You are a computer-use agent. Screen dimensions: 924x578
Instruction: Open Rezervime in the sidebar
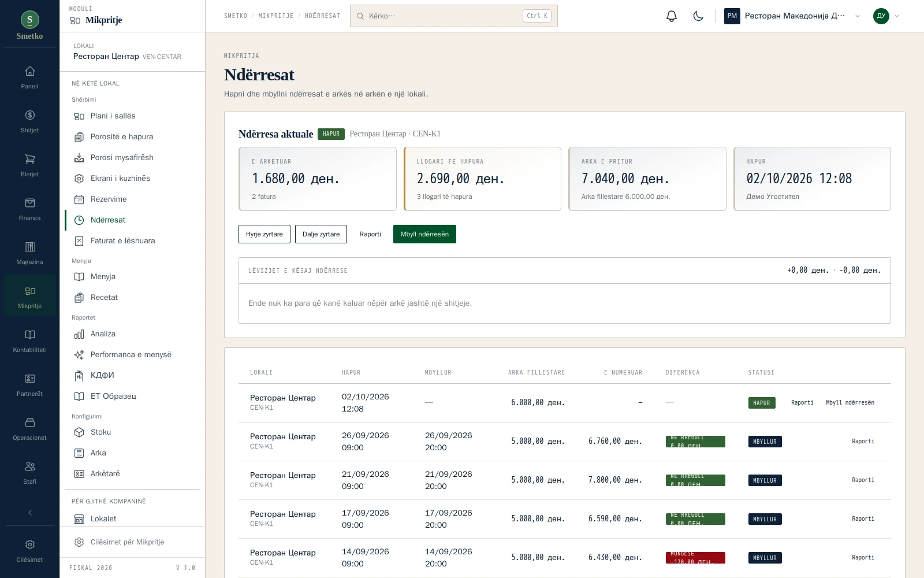[x=133, y=199]
